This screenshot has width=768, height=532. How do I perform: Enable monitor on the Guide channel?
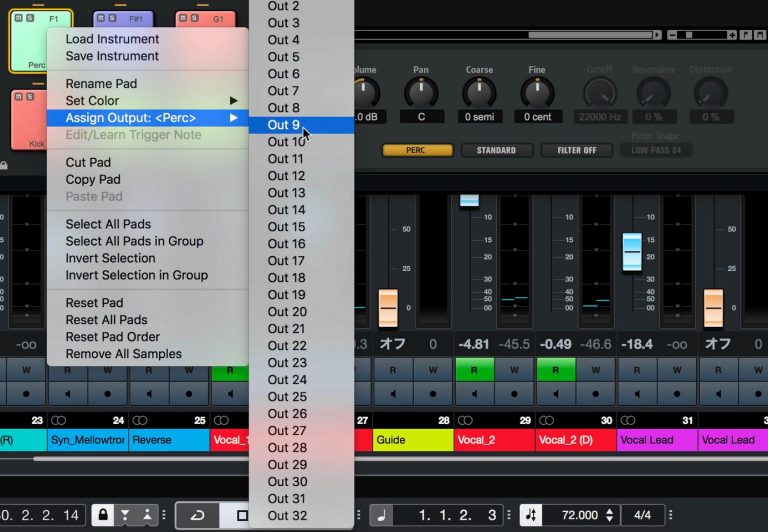click(x=393, y=393)
